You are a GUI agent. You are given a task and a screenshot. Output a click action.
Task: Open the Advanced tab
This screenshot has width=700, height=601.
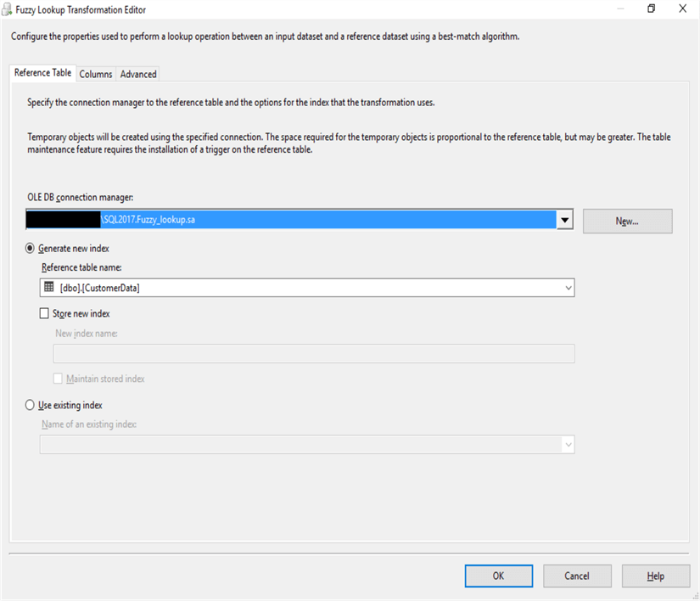coord(138,74)
